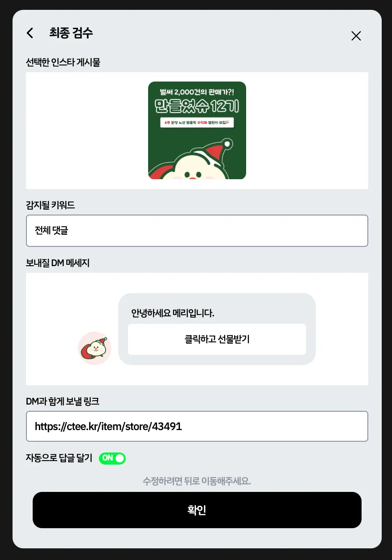Click the selected Instagram post thumbnail
This screenshot has width=392, height=560.
[197, 130]
